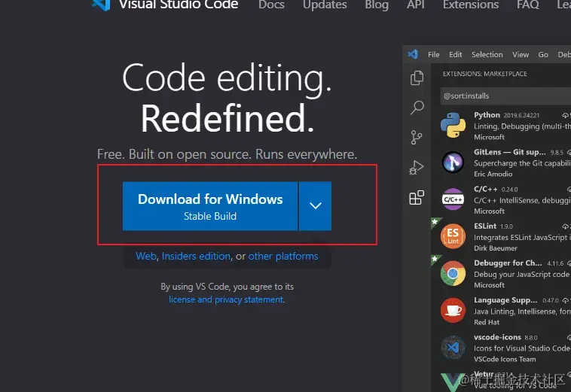
Task: Open the Insiders edition link
Action: pyautogui.click(x=196, y=256)
